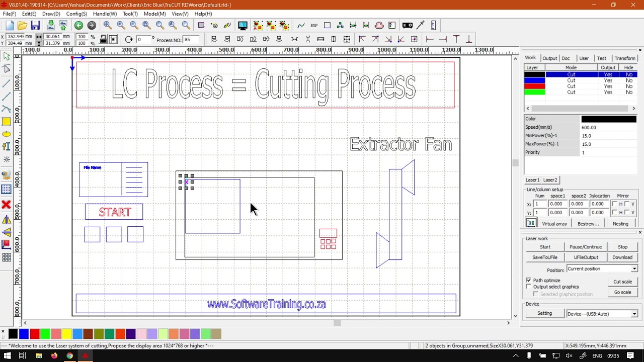Viewport: 644px width, 362px height.
Task: Select the red layer row in layer list
Action: pyautogui.click(x=581, y=86)
